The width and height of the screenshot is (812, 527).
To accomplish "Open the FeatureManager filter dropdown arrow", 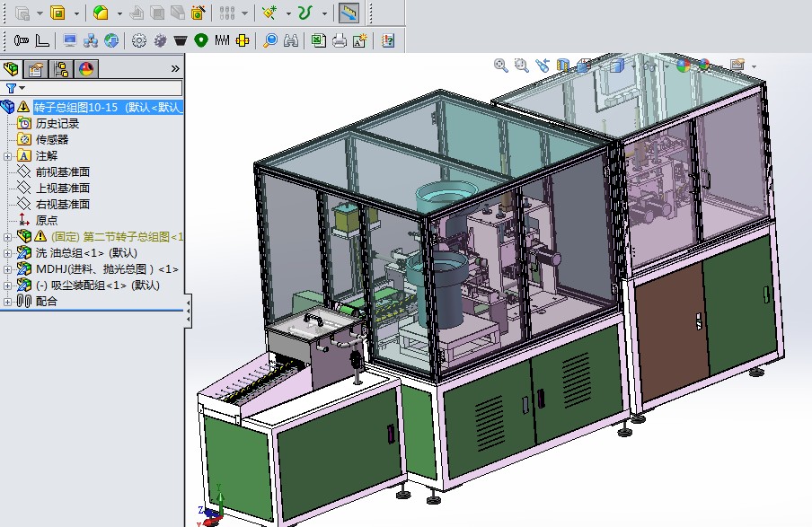I will pyautogui.click(x=20, y=87).
